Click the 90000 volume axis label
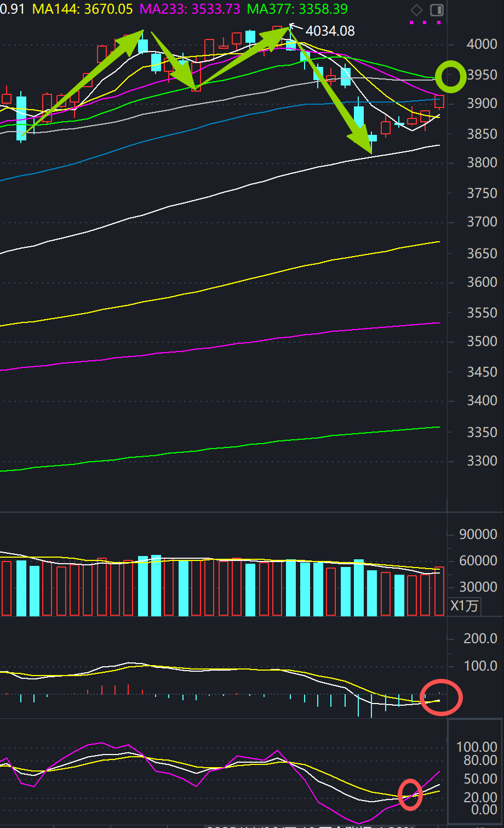The height and width of the screenshot is (828, 504). click(x=478, y=535)
